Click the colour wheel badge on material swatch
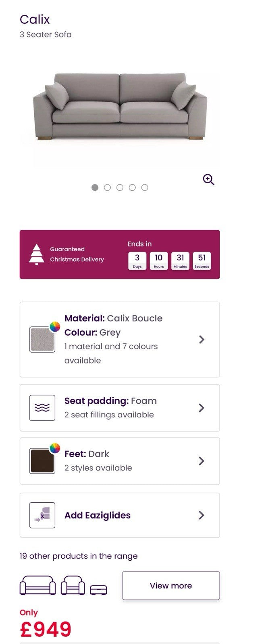 (55, 326)
